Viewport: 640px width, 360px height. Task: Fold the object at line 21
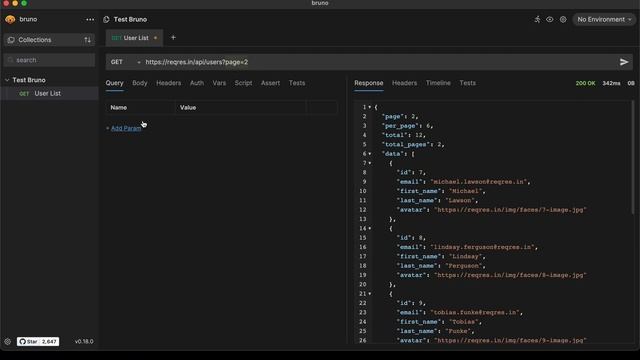click(370, 294)
